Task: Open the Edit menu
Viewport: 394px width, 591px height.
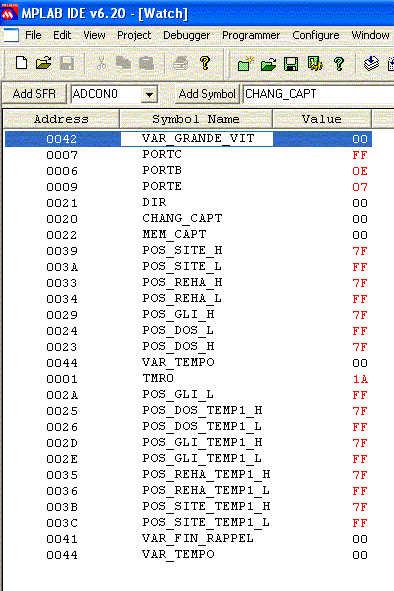Action: coord(62,35)
